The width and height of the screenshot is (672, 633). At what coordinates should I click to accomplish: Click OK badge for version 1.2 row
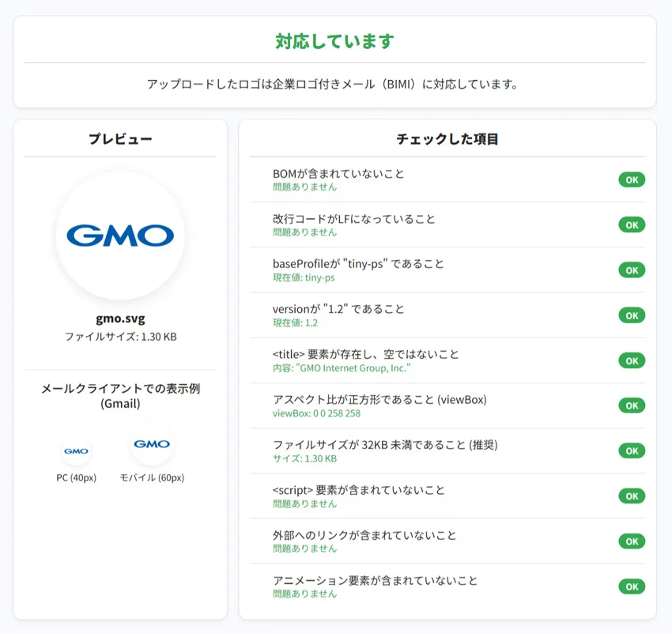pos(632,315)
